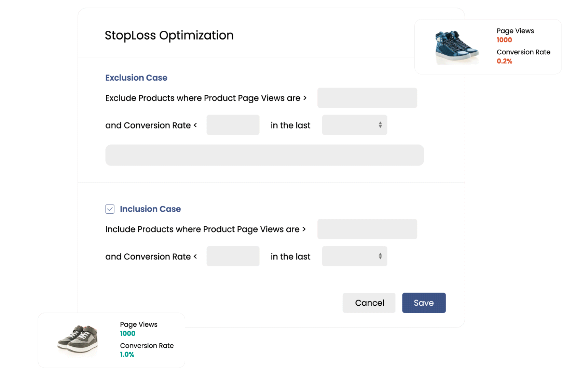
Task: Click the Exclude Products page views label
Action: point(203,98)
